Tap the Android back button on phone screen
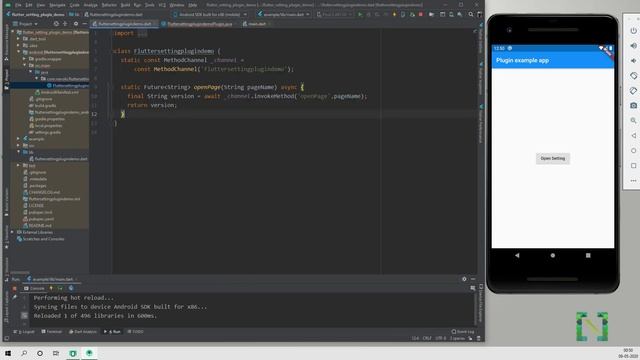The image size is (640, 360). (517, 256)
